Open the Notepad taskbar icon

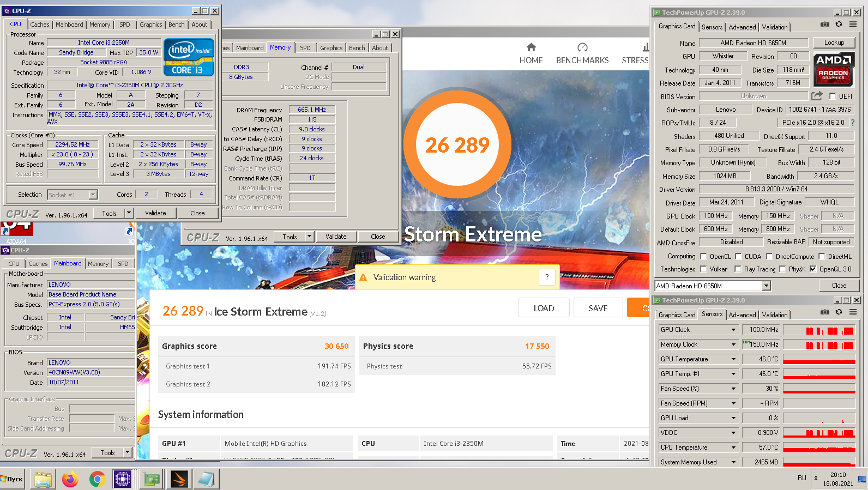click(x=206, y=479)
